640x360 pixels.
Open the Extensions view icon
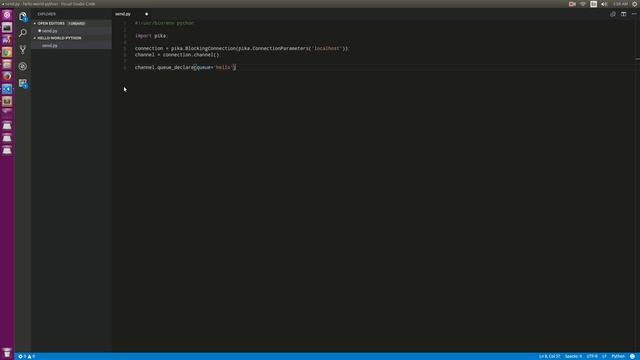[x=23, y=83]
